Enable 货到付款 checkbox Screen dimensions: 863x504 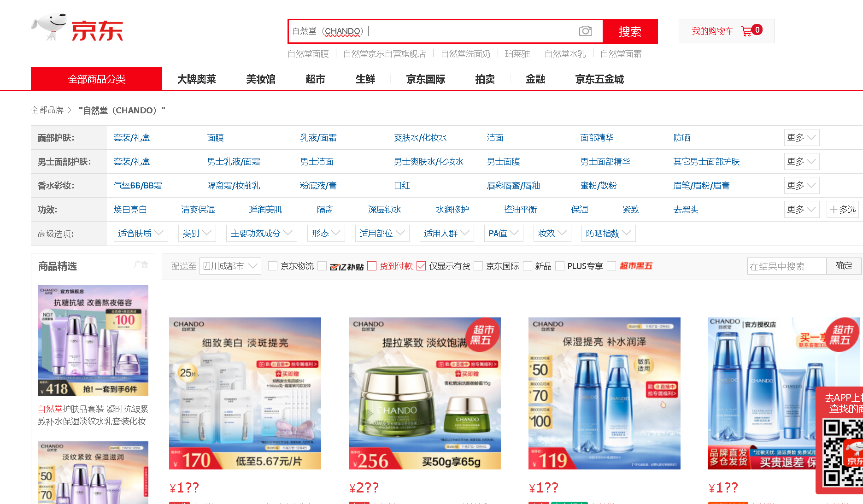(372, 266)
